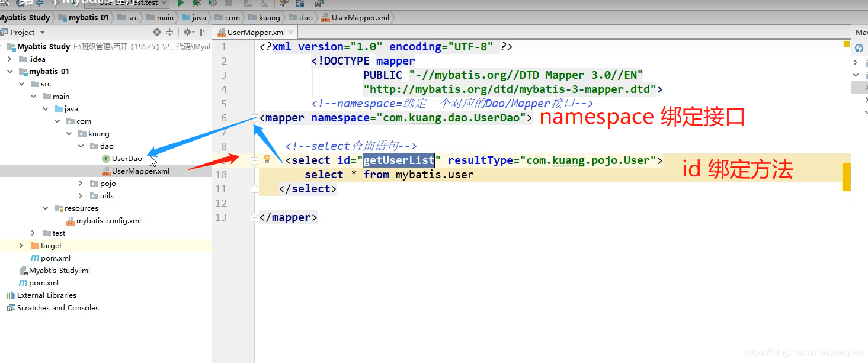Screen dimensions: 868x363
Task: Click the java breadcrumb
Action: pos(194,17)
